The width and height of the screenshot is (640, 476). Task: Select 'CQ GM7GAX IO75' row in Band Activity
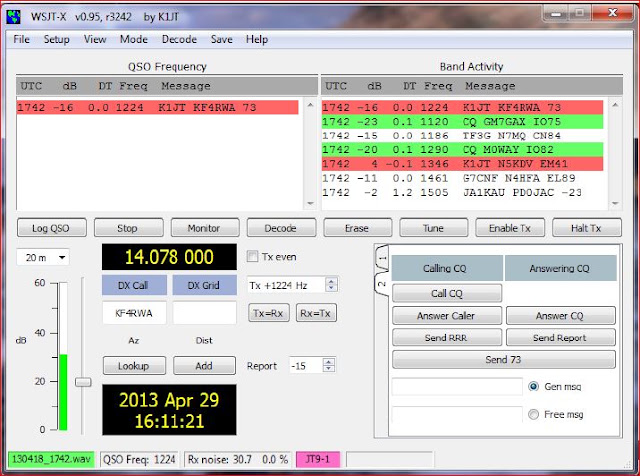point(462,122)
